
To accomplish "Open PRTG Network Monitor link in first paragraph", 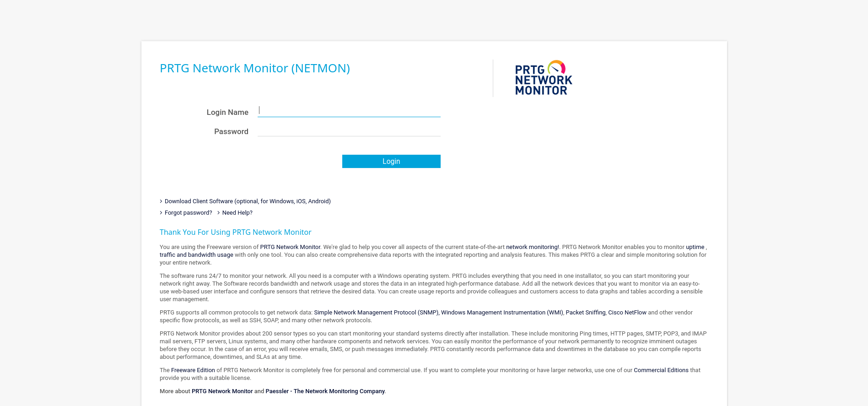I will pyautogui.click(x=290, y=247).
